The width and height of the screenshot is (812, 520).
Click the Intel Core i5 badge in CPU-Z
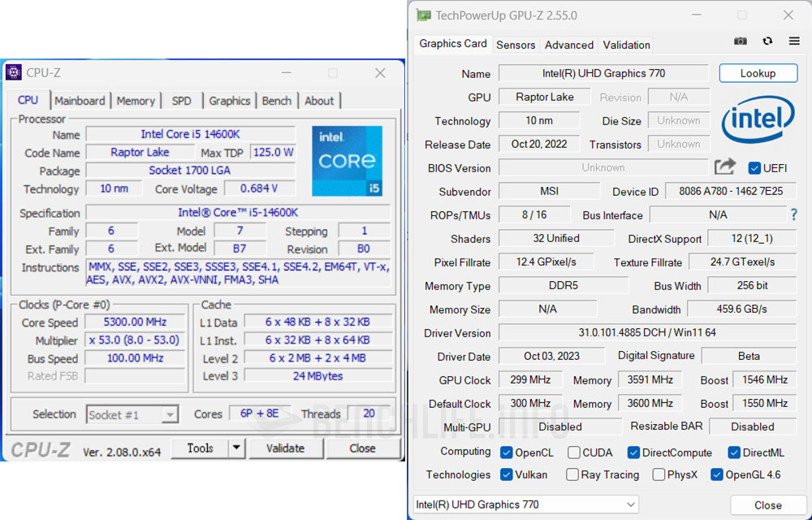click(x=347, y=161)
